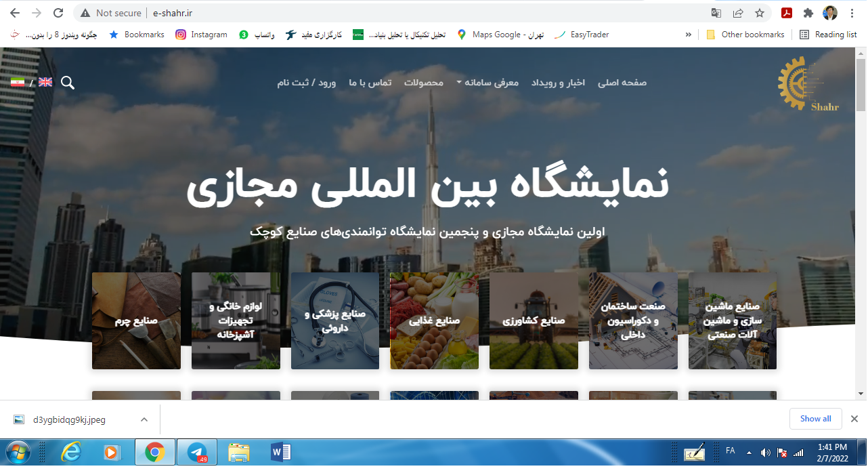Click the Show all downloads button
868x475 pixels.
pyautogui.click(x=815, y=419)
